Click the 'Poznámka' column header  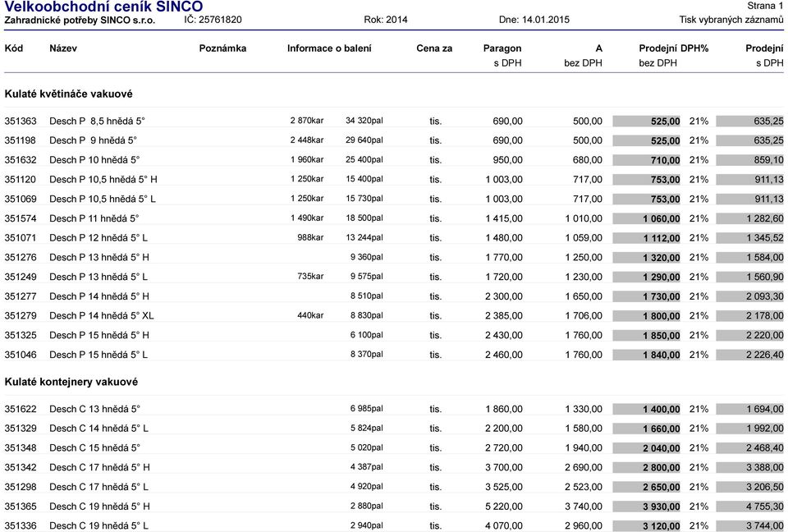[222, 48]
